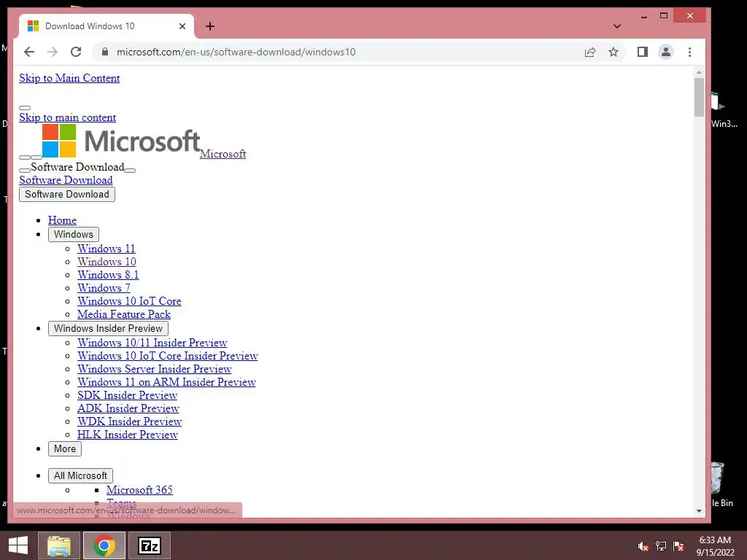Open the WDK Insider Preview link
Screen dimensions: 747x560
click(x=130, y=421)
